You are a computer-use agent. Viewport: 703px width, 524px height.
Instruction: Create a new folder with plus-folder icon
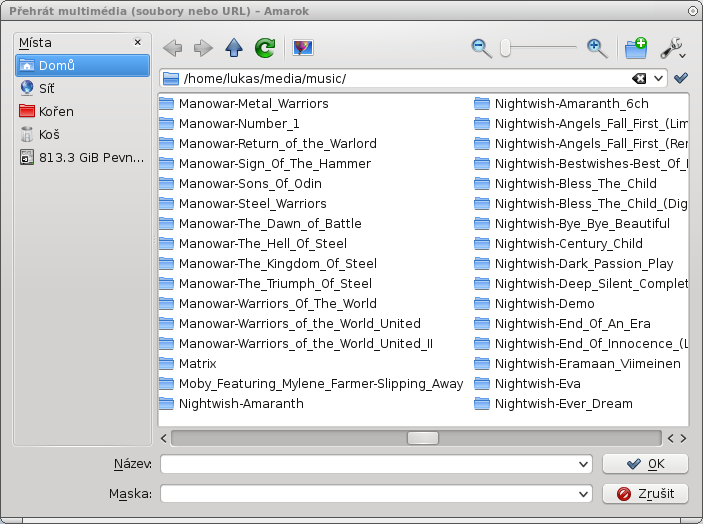636,48
